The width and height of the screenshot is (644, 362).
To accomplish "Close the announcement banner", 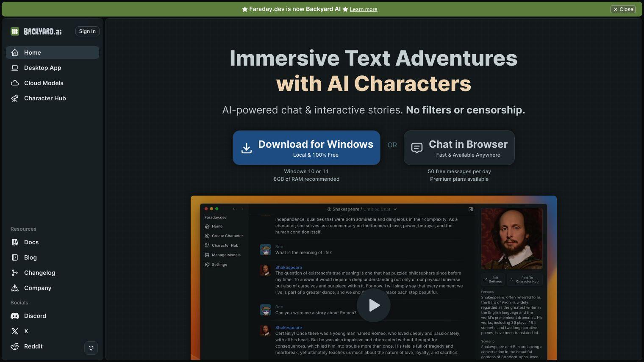I will 623,9.
